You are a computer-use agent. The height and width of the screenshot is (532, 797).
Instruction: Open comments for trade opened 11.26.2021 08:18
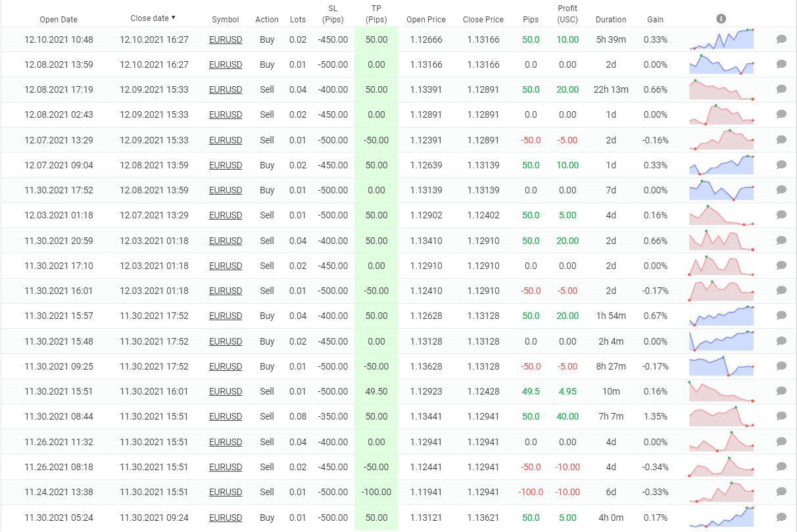(x=781, y=467)
